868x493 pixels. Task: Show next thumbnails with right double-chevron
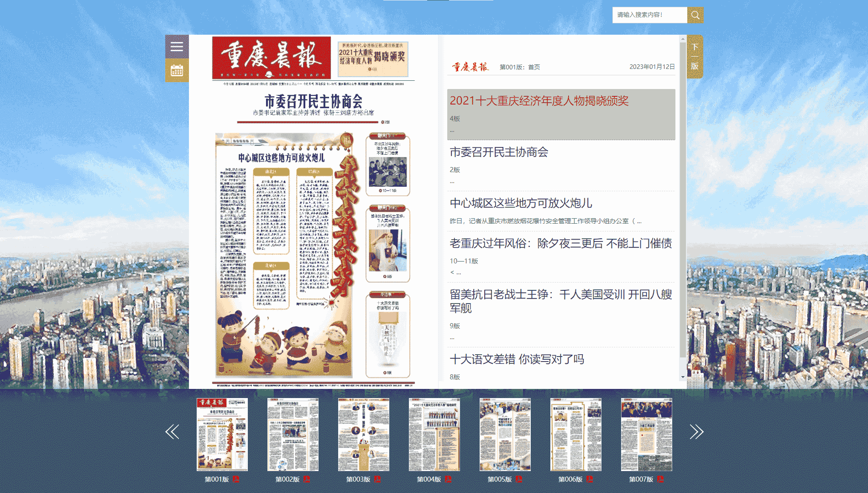pos(696,431)
